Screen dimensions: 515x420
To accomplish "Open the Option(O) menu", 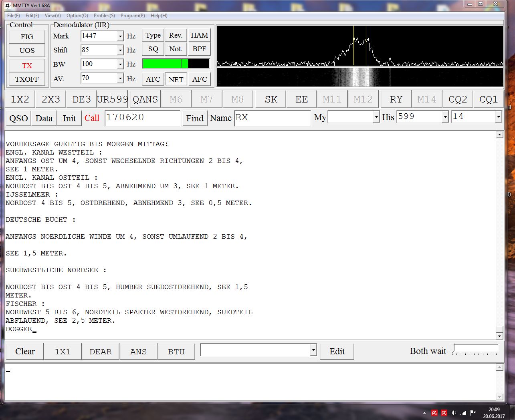I will pos(77,16).
